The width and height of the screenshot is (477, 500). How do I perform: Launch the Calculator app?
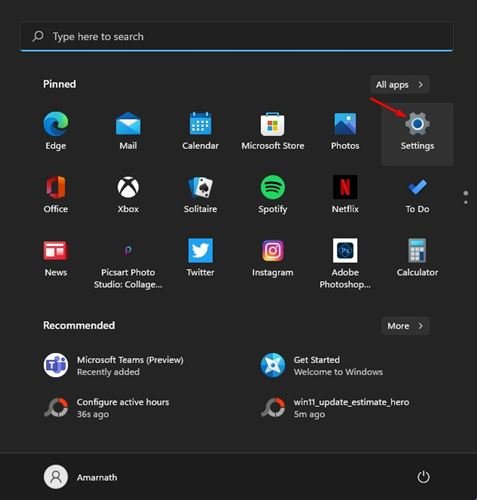tap(417, 258)
